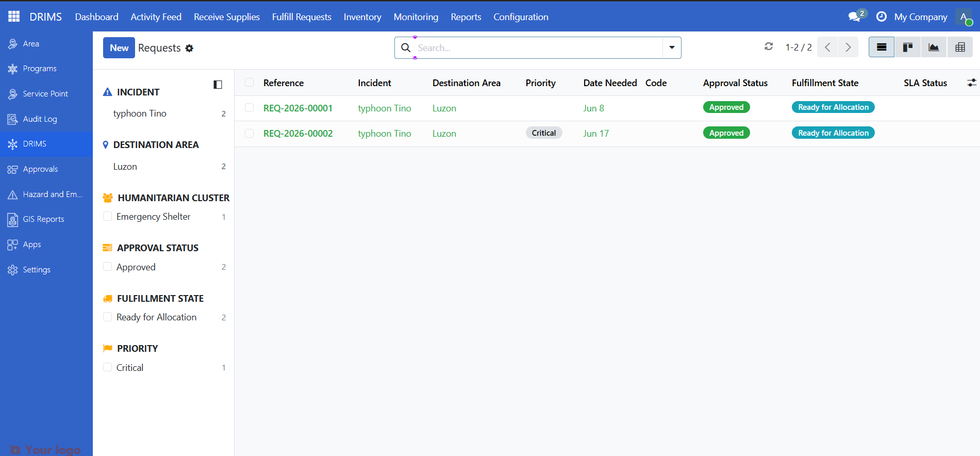Screen dimensions: 980x456
Task: Open the Service Point sidebar icon
Action: (13, 94)
